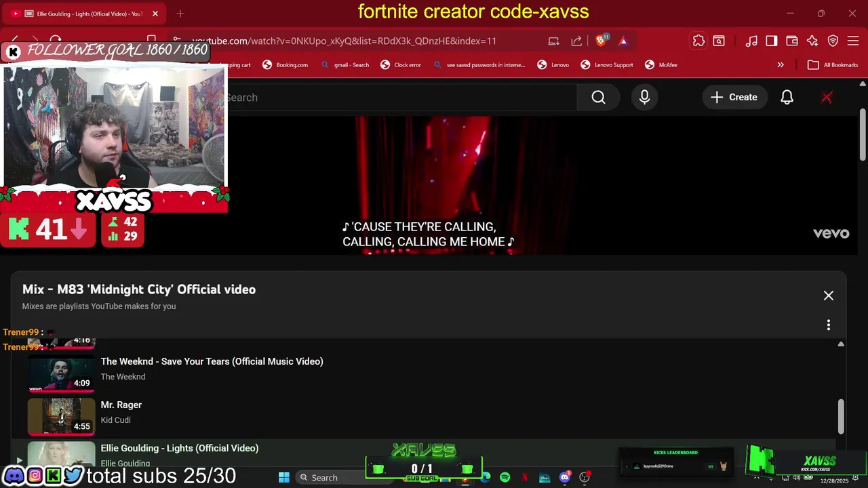
Task: Open the Brave Rewards triangle icon
Action: pyautogui.click(x=623, y=41)
